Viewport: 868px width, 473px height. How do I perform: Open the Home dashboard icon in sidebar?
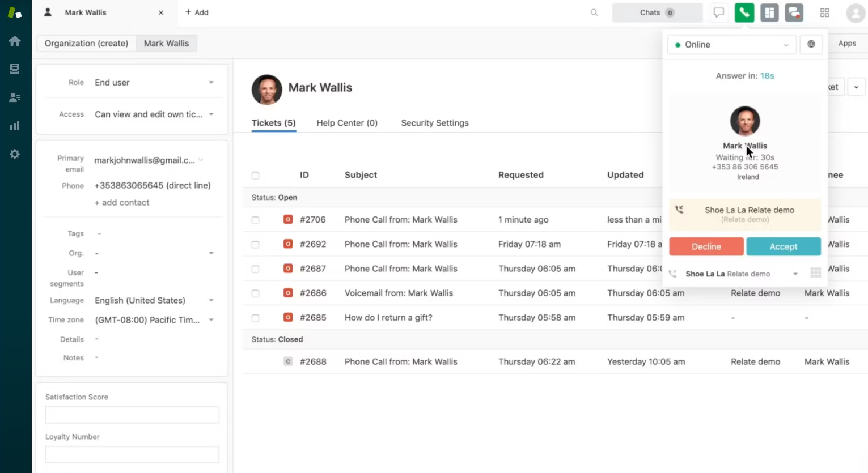pos(15,41)
